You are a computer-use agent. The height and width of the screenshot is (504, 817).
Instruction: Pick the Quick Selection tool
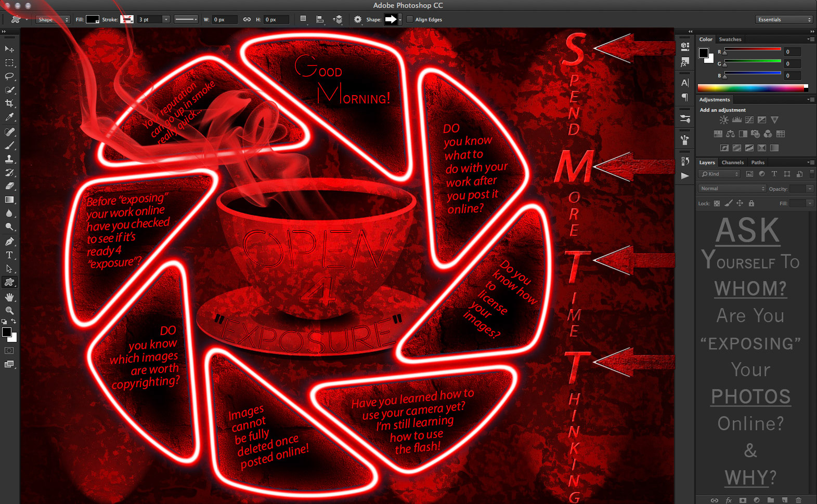coord(9,90)
